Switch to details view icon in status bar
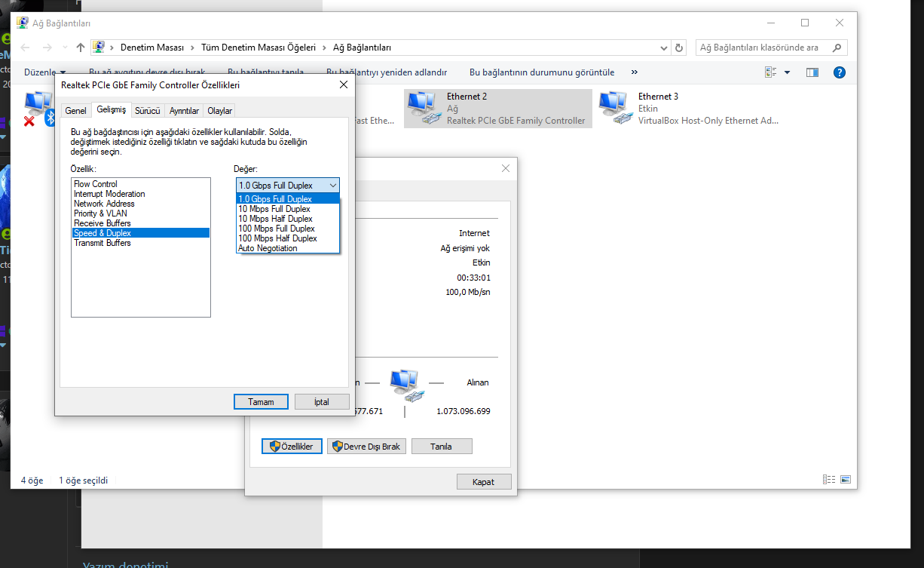 829,479
